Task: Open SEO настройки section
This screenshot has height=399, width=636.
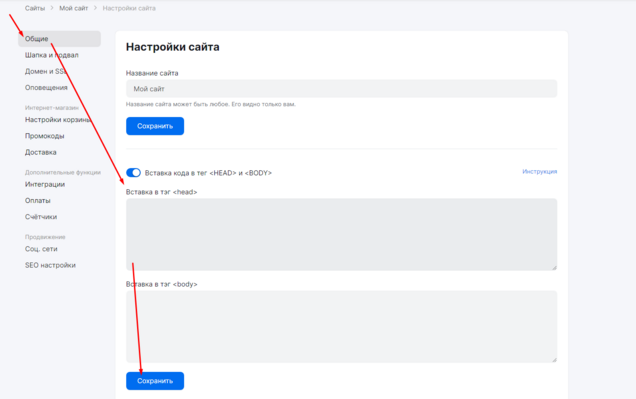Action: click(x=50, y=265)
